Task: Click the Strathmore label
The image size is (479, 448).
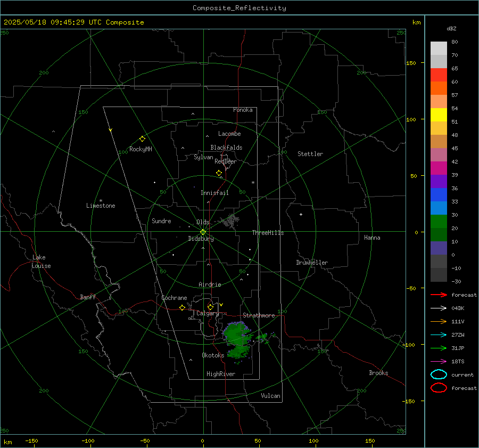Action: click(x=259, y=315)
